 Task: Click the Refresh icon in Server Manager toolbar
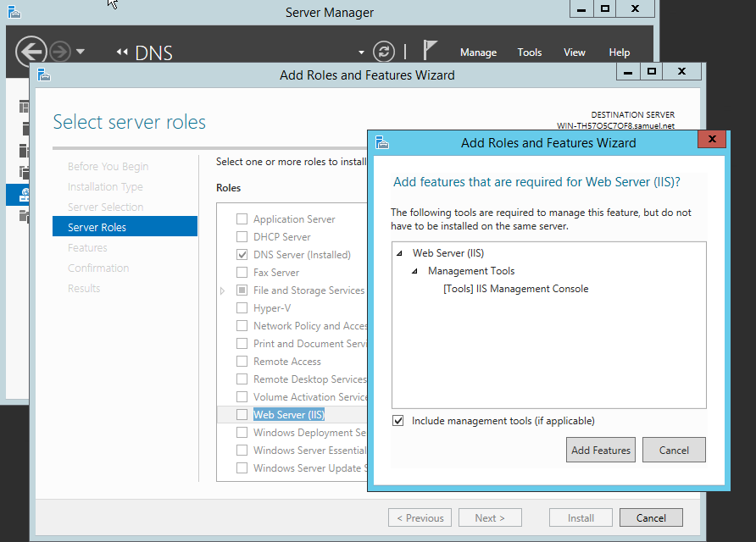(x=383, y=52)
